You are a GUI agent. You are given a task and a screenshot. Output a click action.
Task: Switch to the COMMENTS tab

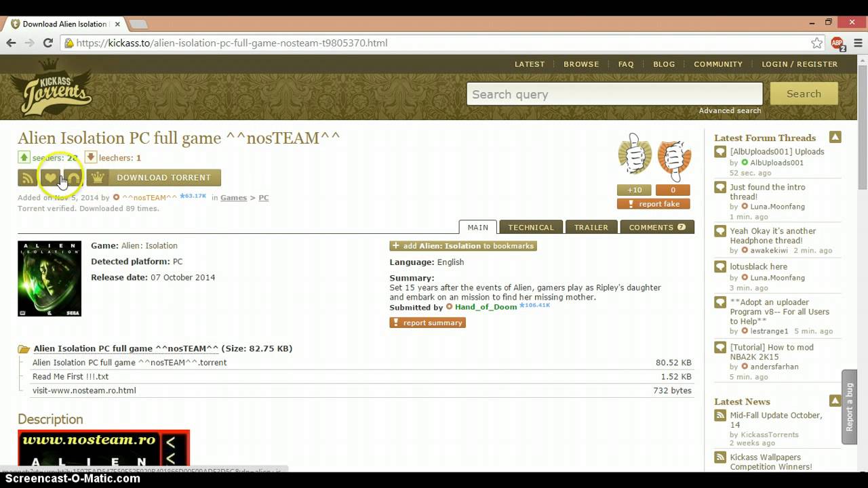tap(657, 227)
